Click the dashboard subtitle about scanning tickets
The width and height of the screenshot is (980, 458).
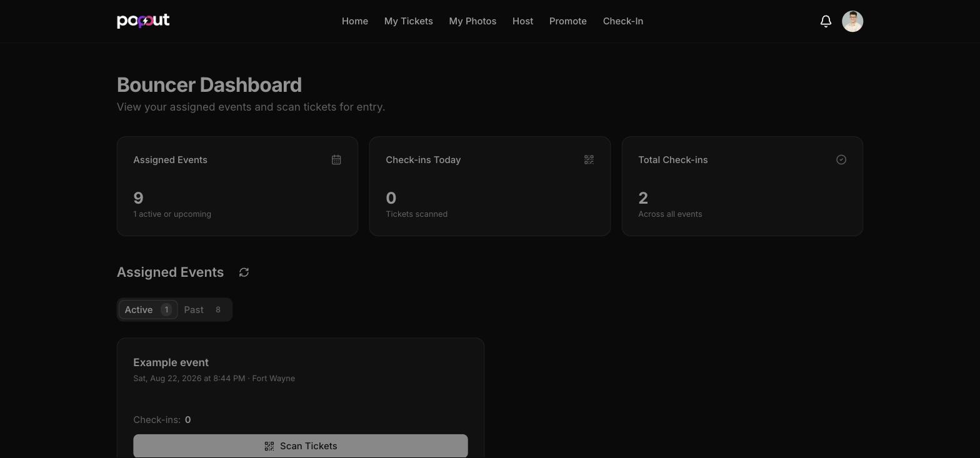click(x=251, y=107)
